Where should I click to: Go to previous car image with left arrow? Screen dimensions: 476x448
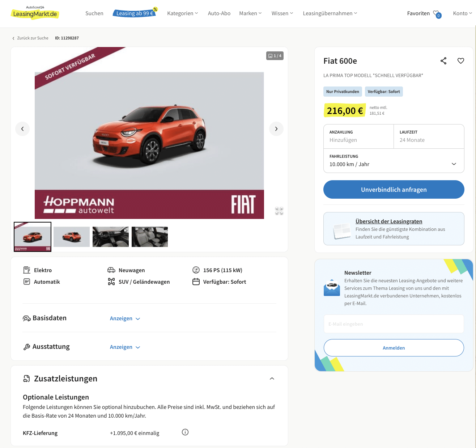[x=22, y=129]
